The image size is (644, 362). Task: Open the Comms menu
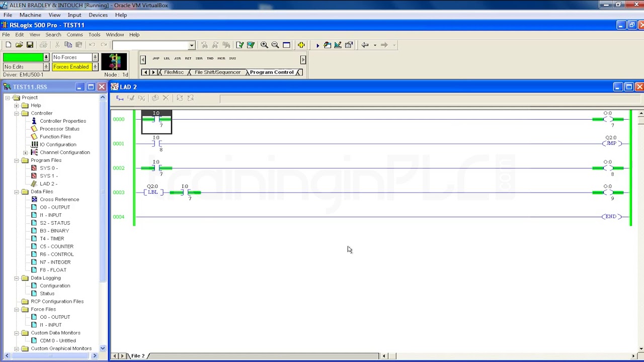(74, 35)
